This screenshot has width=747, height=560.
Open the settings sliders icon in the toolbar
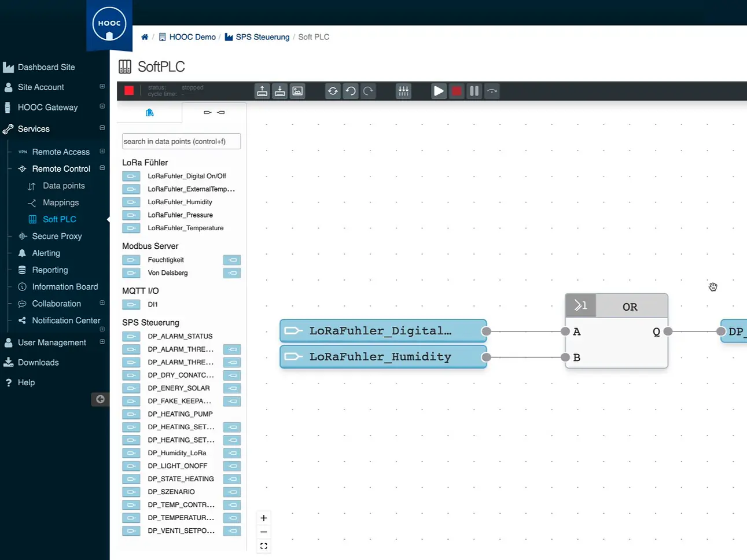pos(403,91)
